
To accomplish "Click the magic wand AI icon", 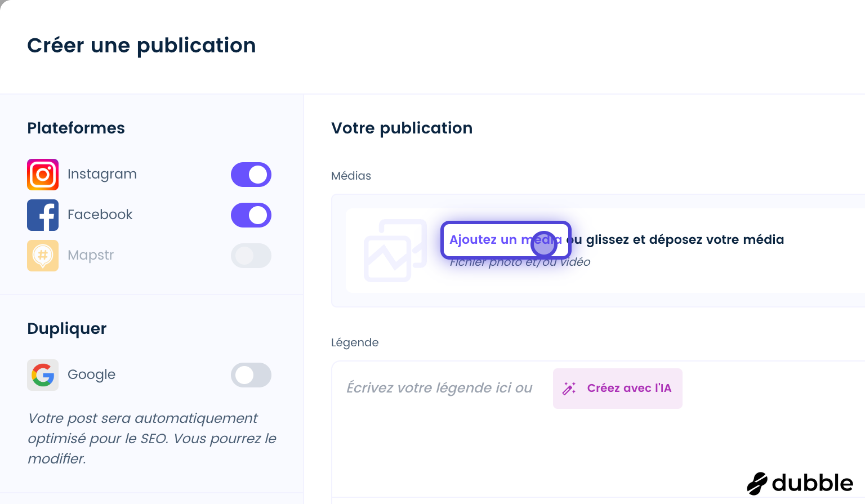I will 569,389.
